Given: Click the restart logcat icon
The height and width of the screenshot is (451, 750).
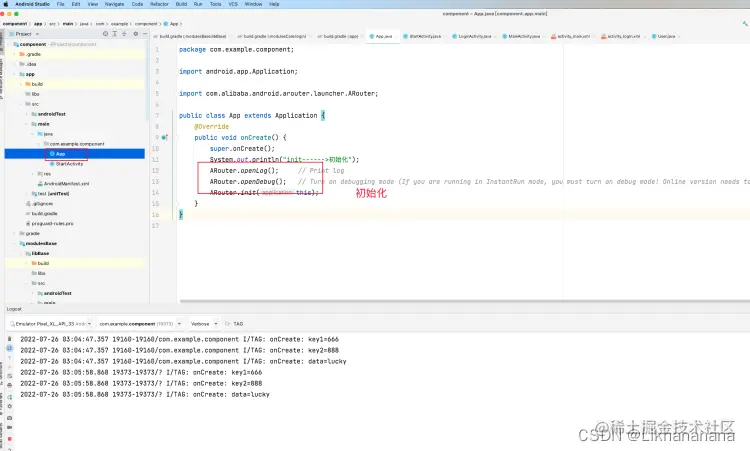Looking at the screenshot, I should pyautogui.click(x=10, y=396).
